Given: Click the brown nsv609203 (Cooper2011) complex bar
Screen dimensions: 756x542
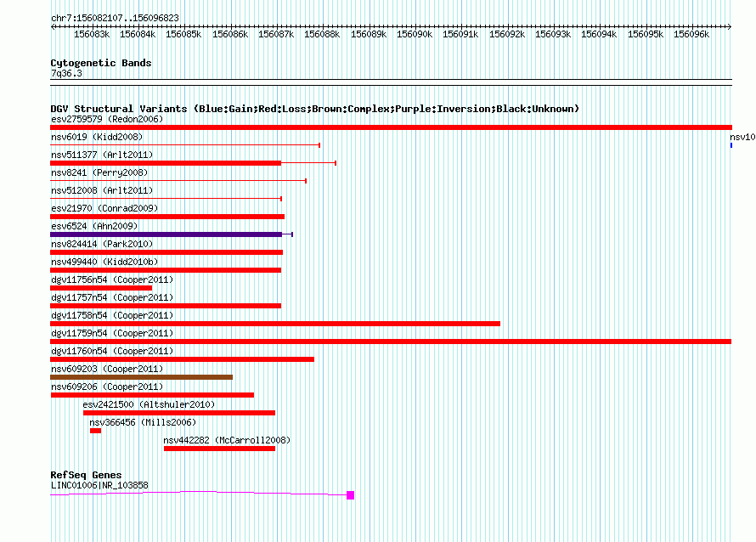Looking at the screenshot, I should click(x=141, y=377).
